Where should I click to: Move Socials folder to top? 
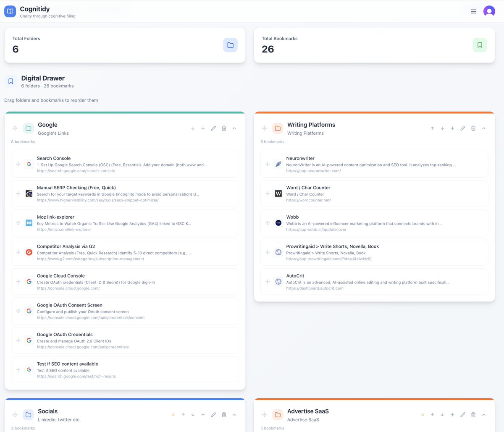coord(173,415)
